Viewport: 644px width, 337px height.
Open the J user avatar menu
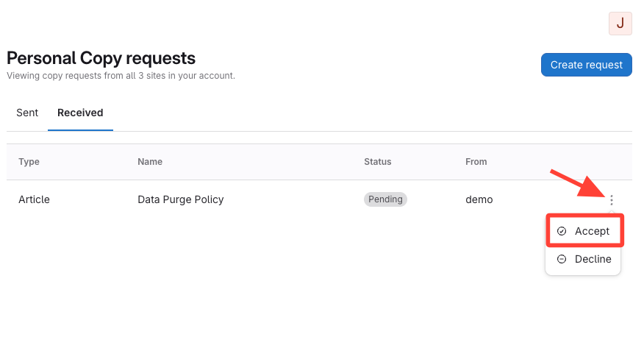(620, 23)
